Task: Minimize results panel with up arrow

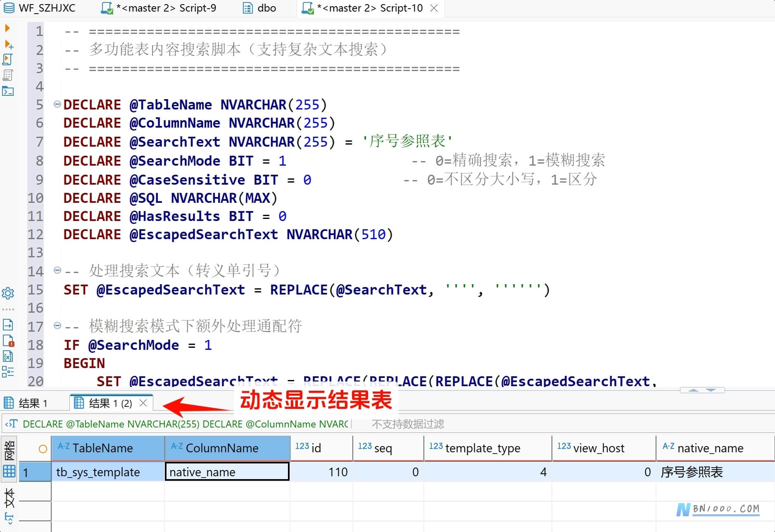Action: tap(694, 390)
